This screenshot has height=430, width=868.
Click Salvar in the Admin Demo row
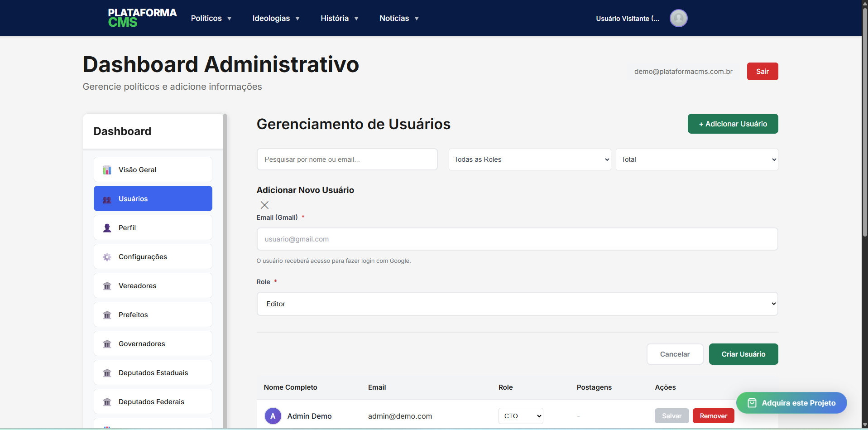click(x=672, y=416)
